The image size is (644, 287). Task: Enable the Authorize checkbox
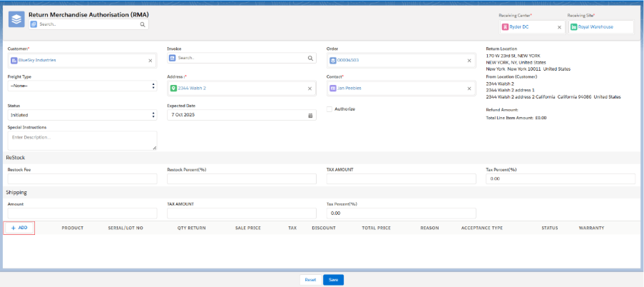(329, 109)
